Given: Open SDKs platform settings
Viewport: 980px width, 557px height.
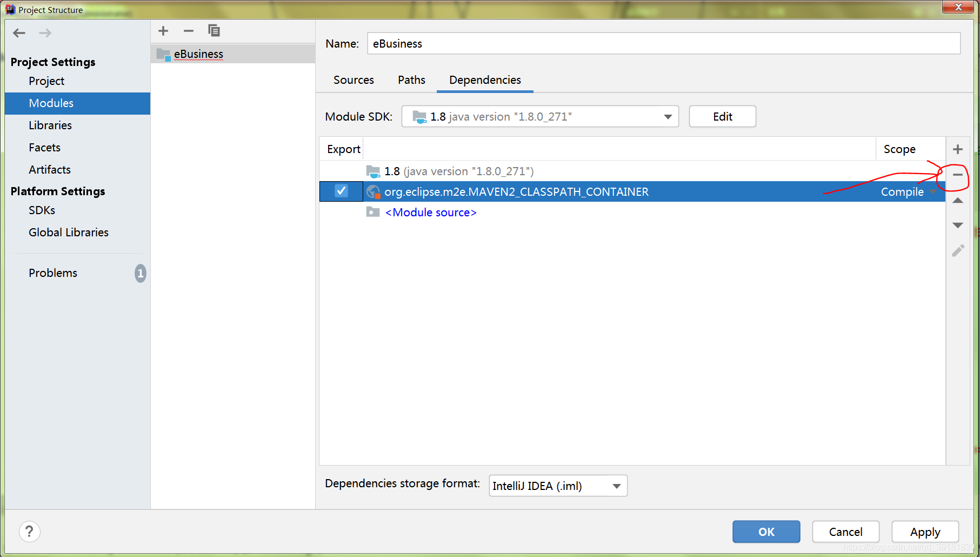Looking at the screenshot, I should 77,210.
